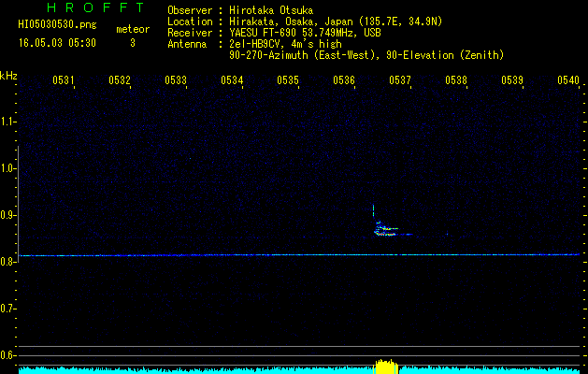Click the 0534 time marker
The width and height of the screenshot is (588, 374).
coord(232,79)
